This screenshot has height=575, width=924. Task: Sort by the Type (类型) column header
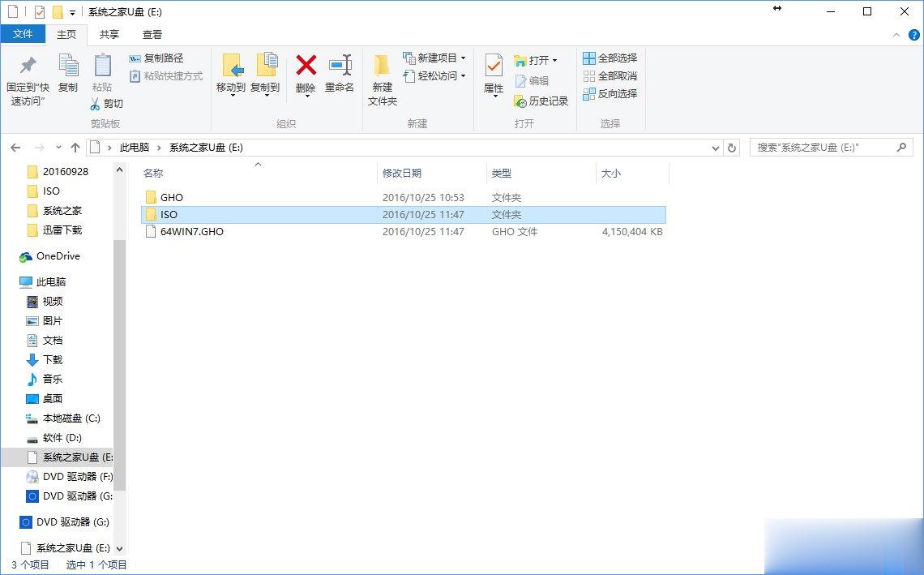pyautogui.click(x=502, y=174)
